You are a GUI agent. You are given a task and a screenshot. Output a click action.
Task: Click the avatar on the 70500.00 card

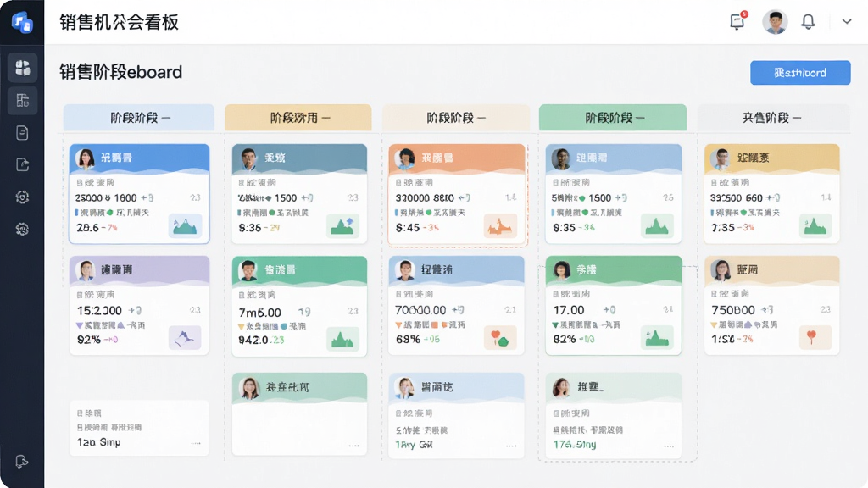click(404, 270)
